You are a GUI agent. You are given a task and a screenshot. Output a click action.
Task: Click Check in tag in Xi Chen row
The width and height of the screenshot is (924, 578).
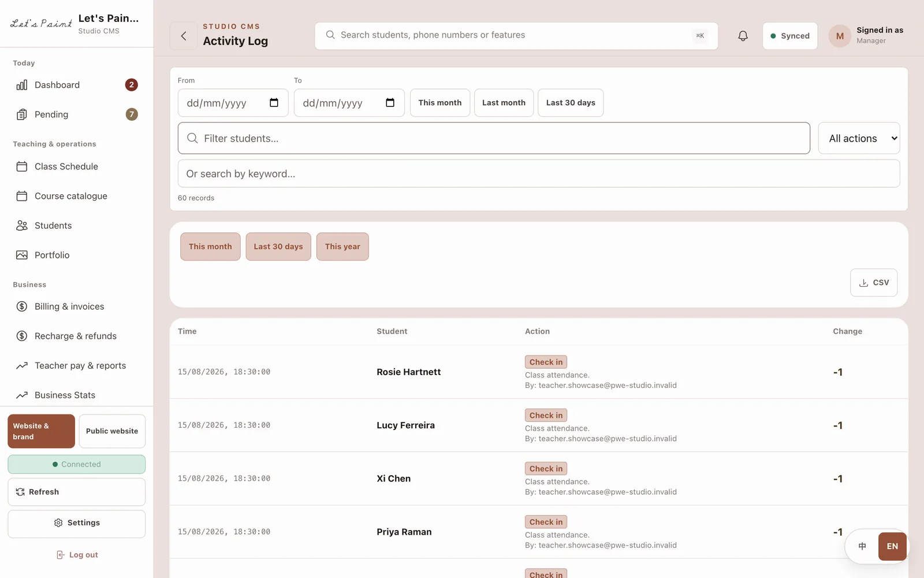tap(546, 469)
